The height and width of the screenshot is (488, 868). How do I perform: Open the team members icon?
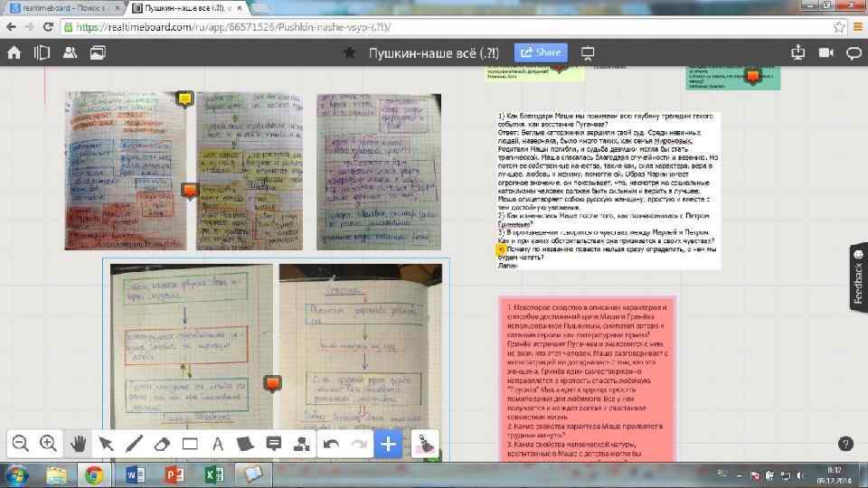click(x=70, y=52)
